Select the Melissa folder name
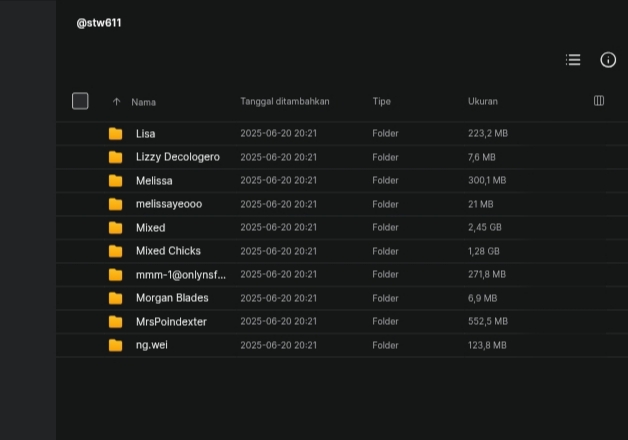Viewport: 628px width, 440px height. [154, 181]
